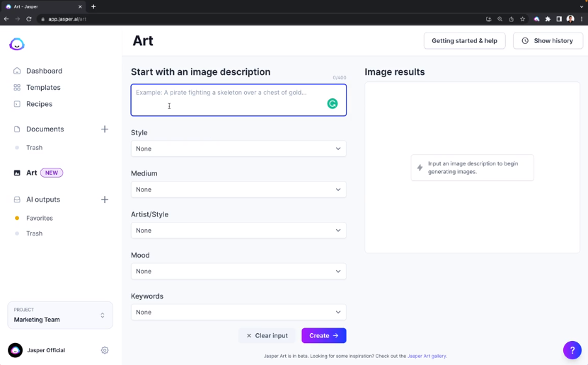Image resolution: width=588 pixels, height=365 pixels.
Task: Click the Jasper extension icon in toolbar
Action: coord(536,19)
